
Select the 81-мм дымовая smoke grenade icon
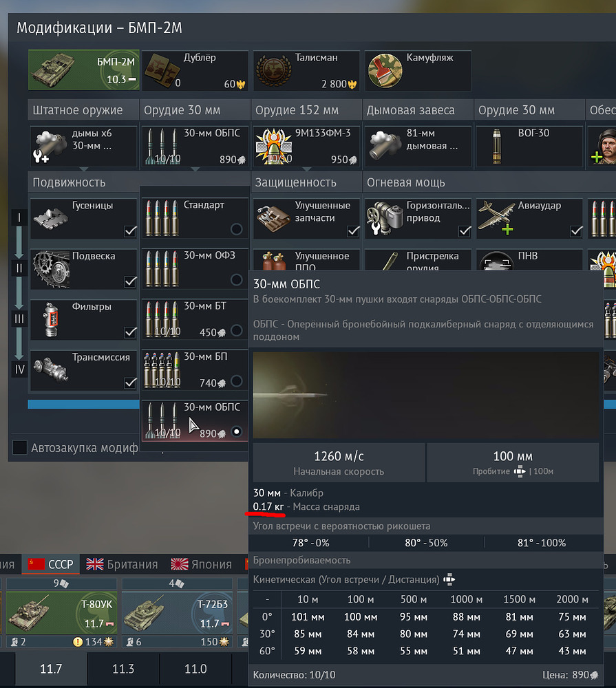click(x=385, y=146)
